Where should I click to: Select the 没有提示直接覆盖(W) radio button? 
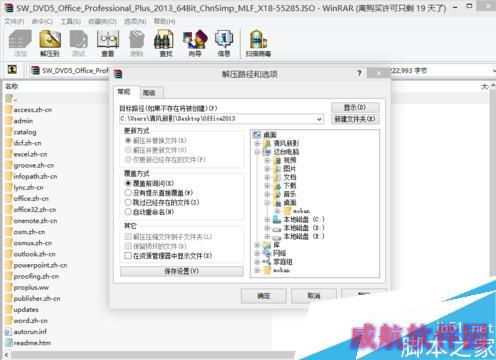tap(128, 193)
